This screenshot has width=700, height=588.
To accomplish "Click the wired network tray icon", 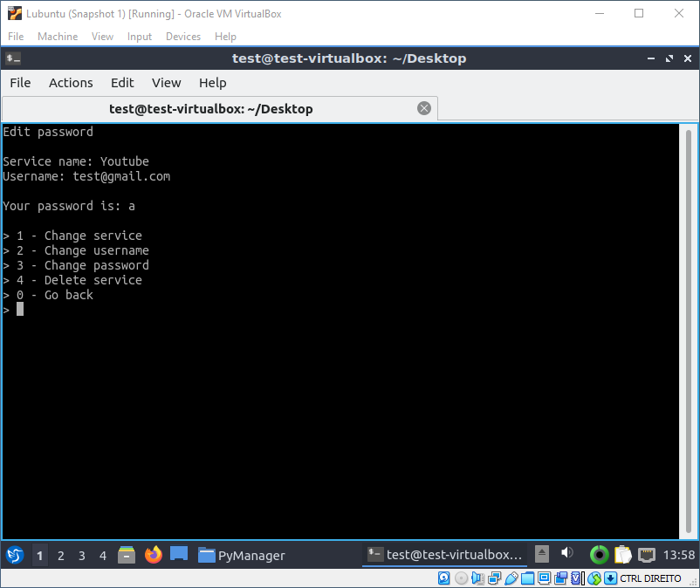I will 647,555.
